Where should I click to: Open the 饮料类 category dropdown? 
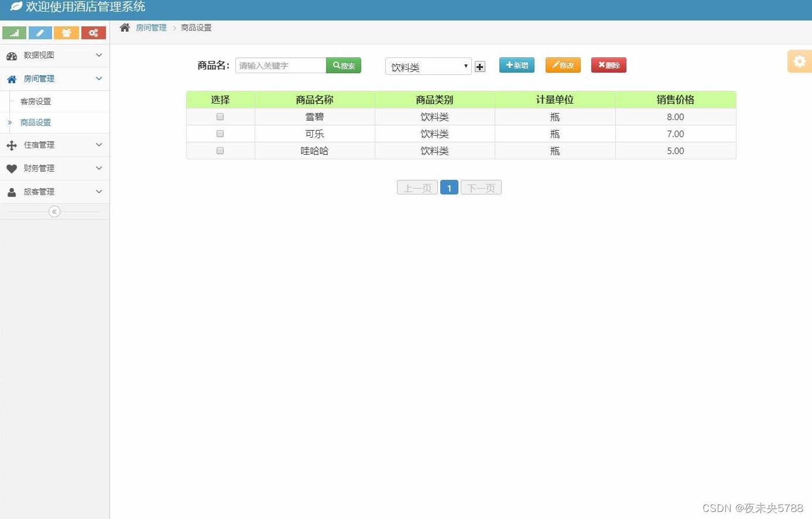pos(429,66)
